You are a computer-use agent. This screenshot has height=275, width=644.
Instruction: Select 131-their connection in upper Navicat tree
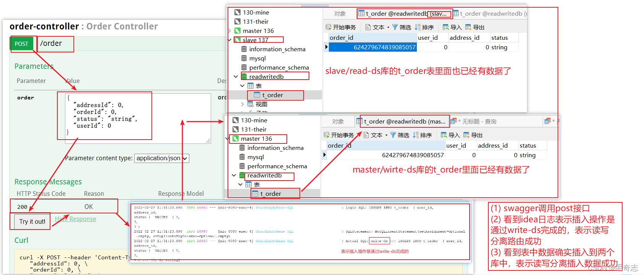(x=255, y=22)
